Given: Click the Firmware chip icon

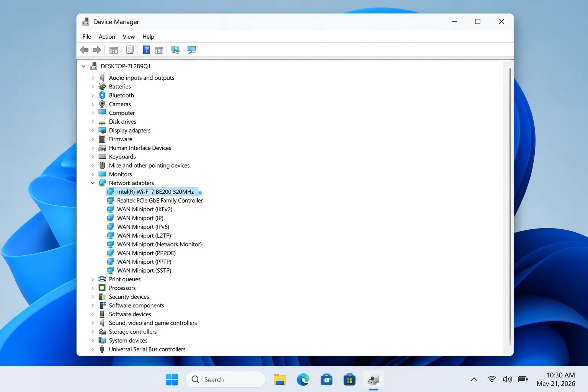Looking at the screenshot, I should tap(102, 139).
